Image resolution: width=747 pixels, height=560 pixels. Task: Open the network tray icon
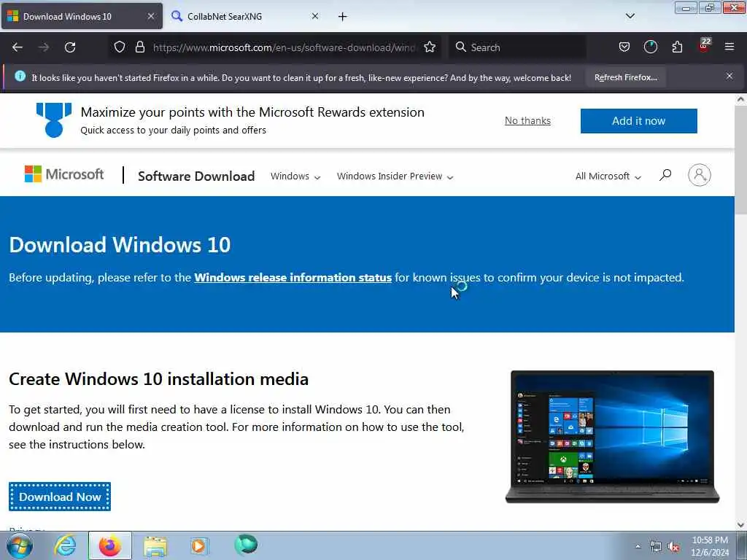(656, 547)
